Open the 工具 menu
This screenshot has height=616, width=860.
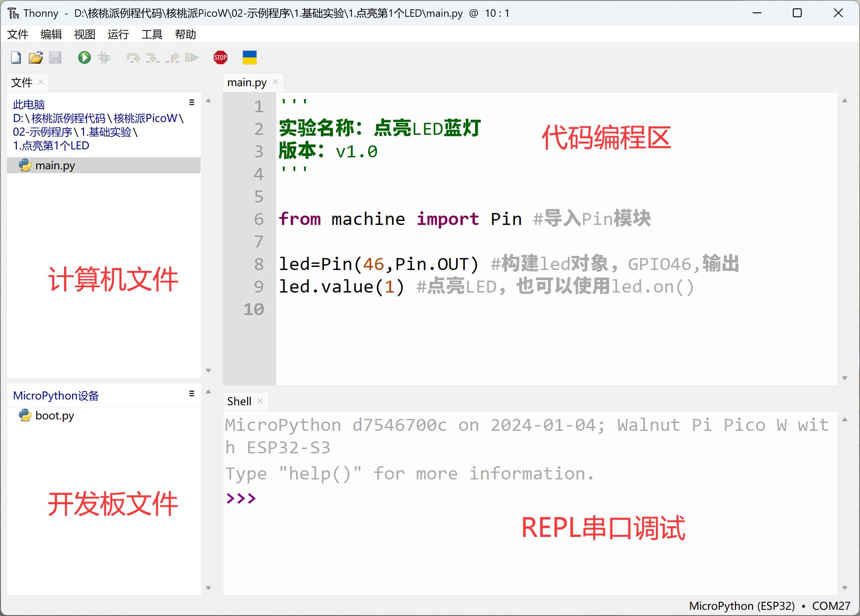coord(152,34)
